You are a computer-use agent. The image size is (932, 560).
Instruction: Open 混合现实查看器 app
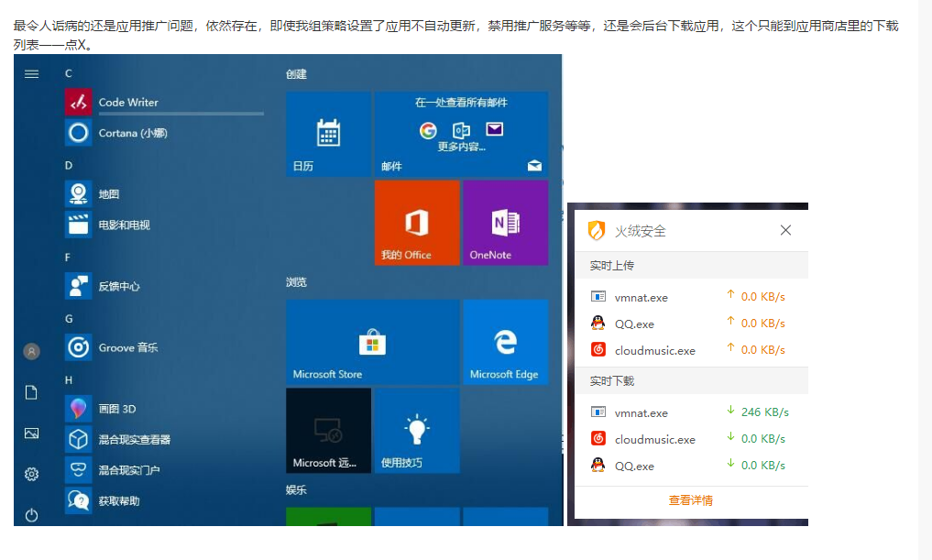pyautogui.click(x=134, y=439)
